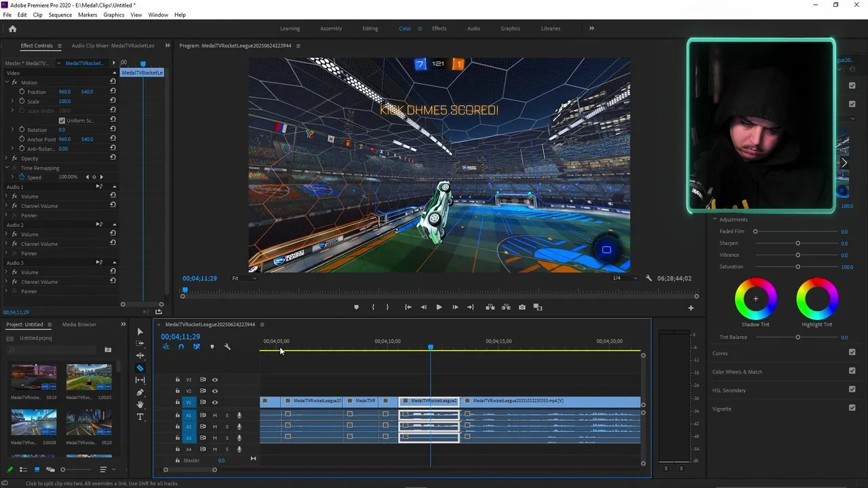This screenshot has width=868, height=488.
Task: Step forward one frame
Action: 455,307
